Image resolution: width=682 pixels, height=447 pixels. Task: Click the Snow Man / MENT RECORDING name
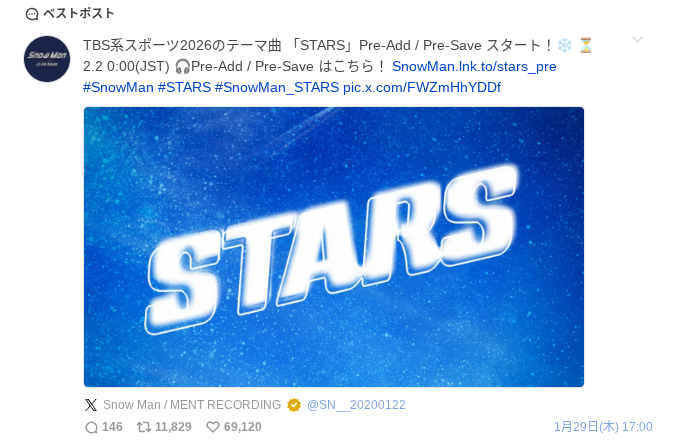(192, 405)
